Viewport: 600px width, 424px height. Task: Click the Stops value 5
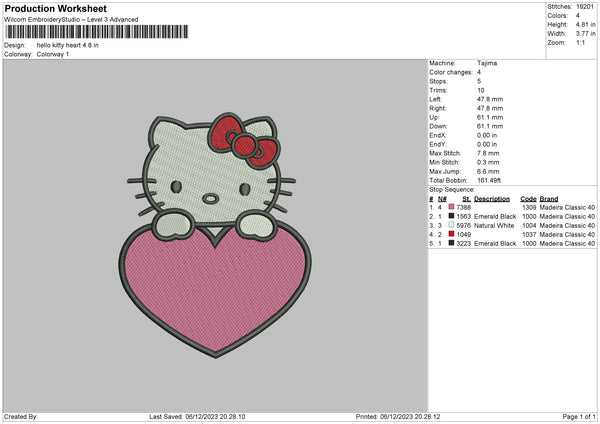click(479, 81)
